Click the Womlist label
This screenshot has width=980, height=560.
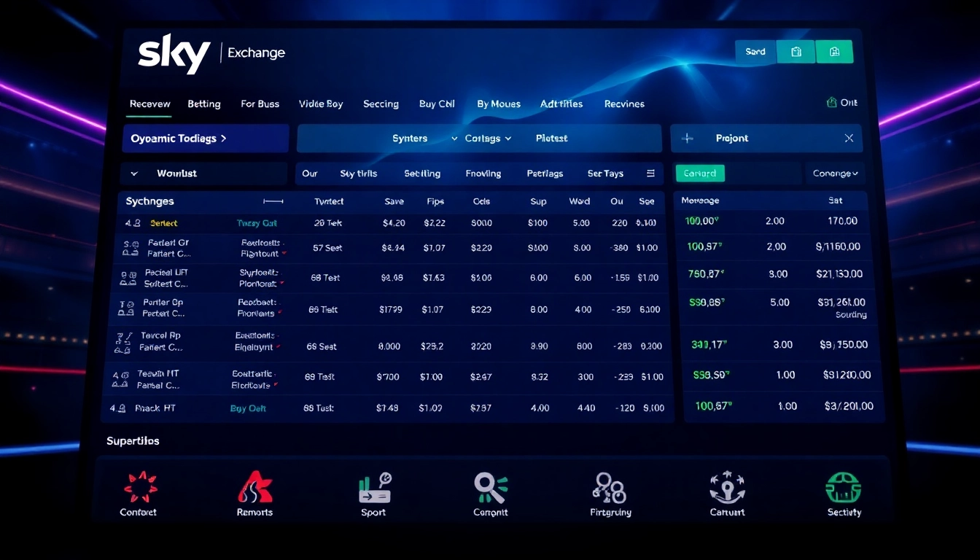(x=176, y=174)
